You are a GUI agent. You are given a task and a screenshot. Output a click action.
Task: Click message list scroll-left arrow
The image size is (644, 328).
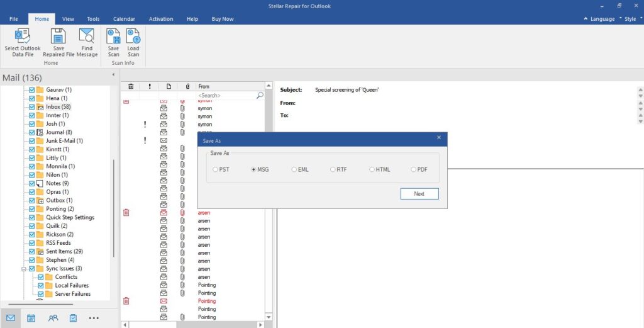tap(125, 325)
